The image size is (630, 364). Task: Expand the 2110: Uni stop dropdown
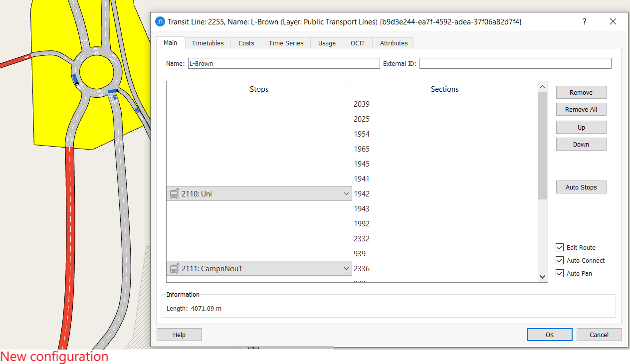(346, 194)
